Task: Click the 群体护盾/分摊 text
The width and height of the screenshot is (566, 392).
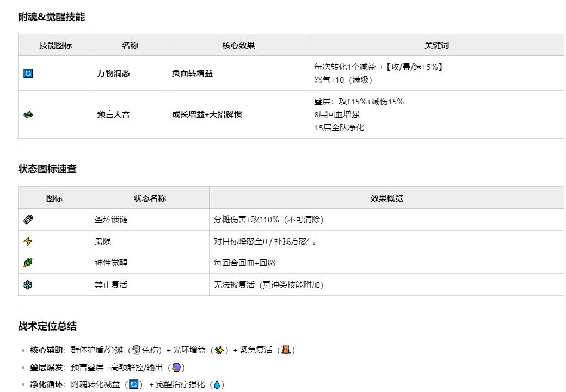Action: point(97,350)
